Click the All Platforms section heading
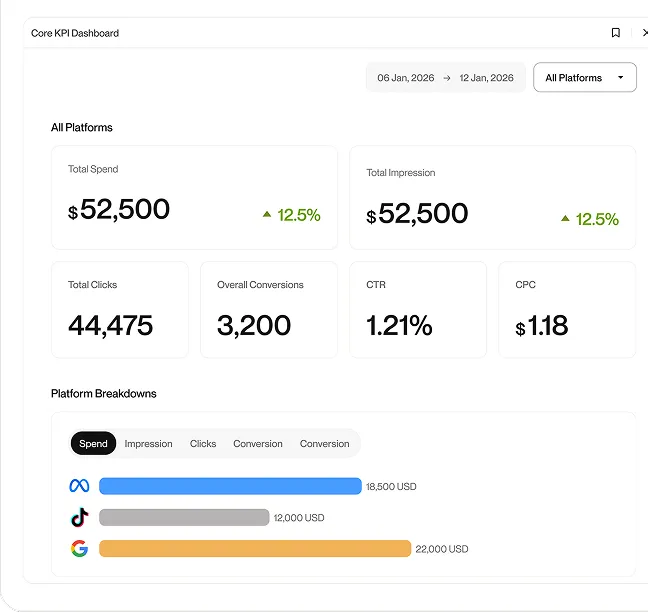648x612 pixels. (x=82, y=127)
